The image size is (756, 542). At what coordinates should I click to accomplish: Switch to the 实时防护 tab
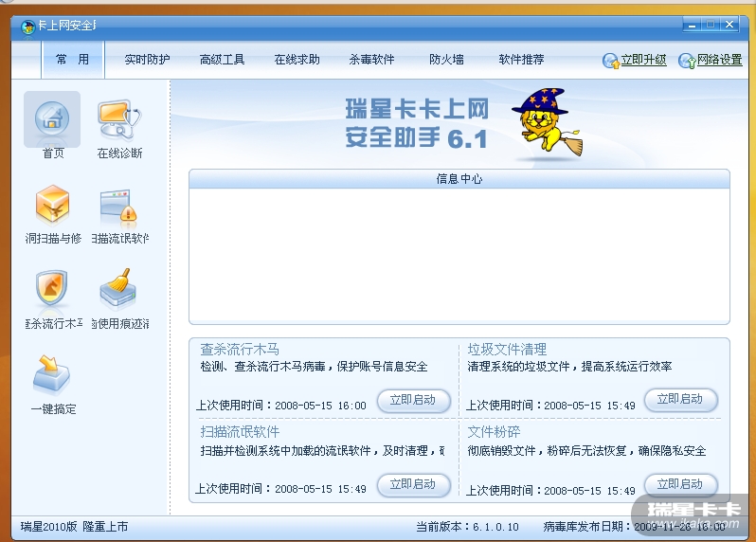147,60
